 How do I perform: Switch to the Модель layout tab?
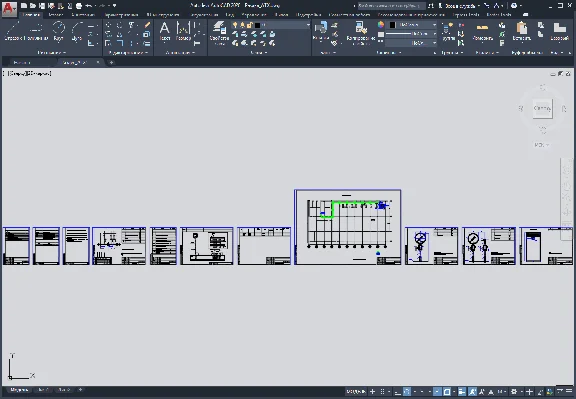[x=19, y=390]
